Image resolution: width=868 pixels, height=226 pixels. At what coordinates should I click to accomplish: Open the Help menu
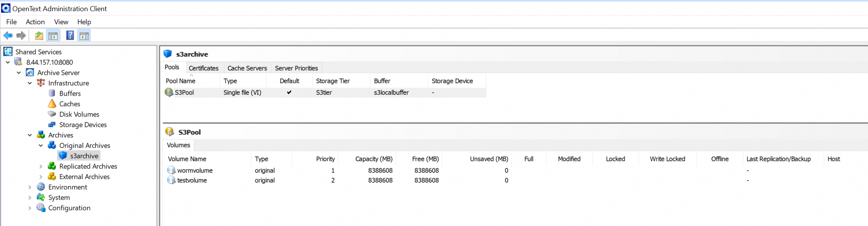pos(84,22)
